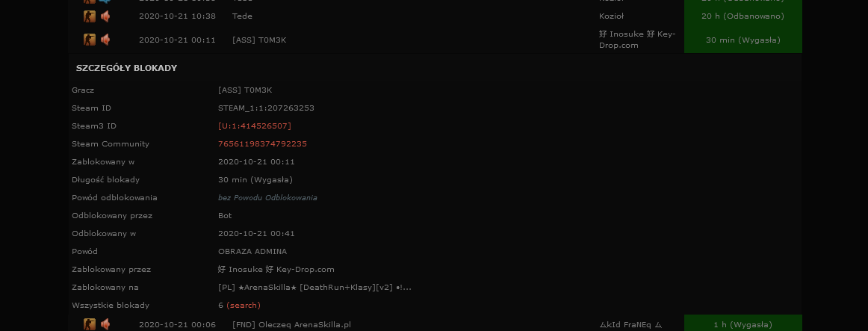Viewport: 868px width, 331px height.
Task: Click the Counter-Strike icon beside [ASS] T0M3K entry
Action: pyautogui.click(x=89, y=40)
